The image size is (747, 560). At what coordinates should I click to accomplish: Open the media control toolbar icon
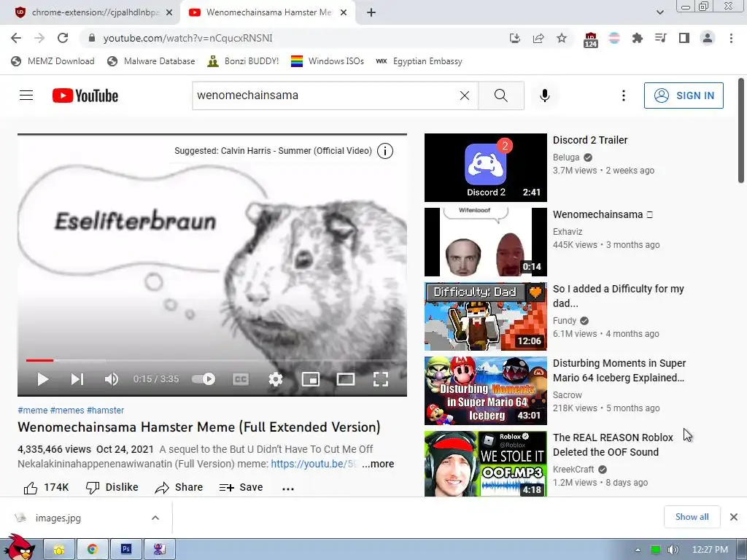[660, 38]
